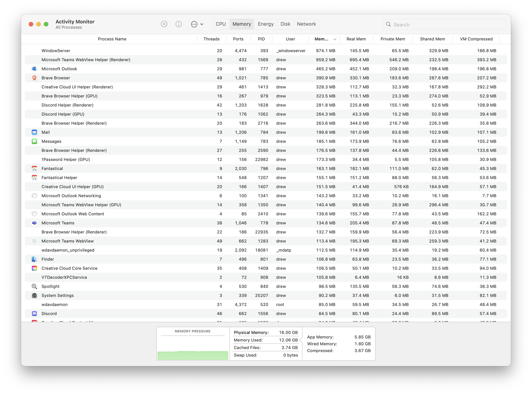The height and width of the screenshot is (394, 532).
Task: Click the Brave Browser lion icon
Action: coord(34,78)
